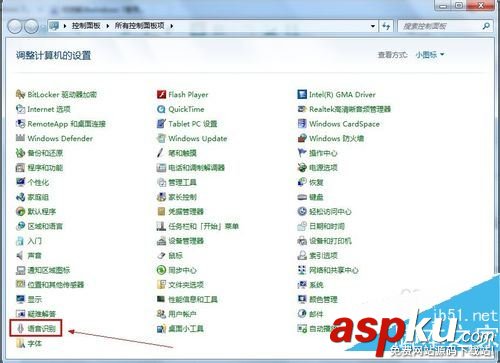
Task: Open Realtek高清晰音频管理器 icon
Action: 302,109
